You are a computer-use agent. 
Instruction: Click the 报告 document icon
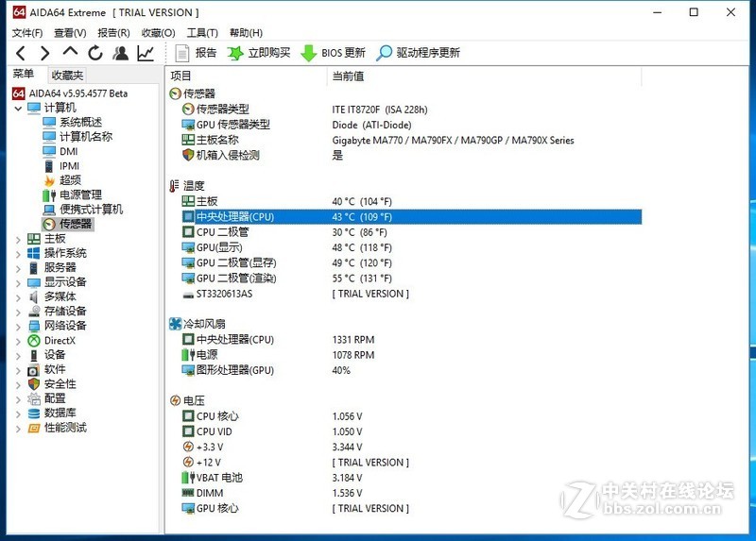(x=182, y=53)
